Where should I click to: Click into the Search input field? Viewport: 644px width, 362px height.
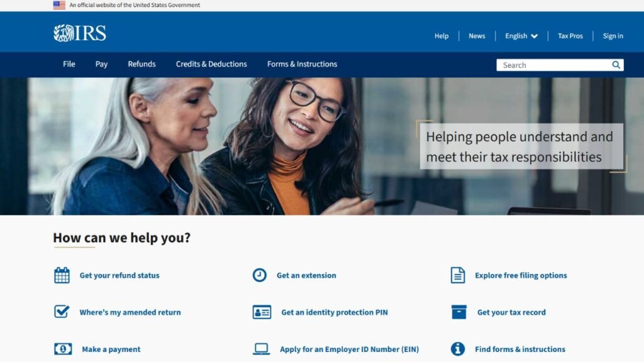[x=553, y=65]
